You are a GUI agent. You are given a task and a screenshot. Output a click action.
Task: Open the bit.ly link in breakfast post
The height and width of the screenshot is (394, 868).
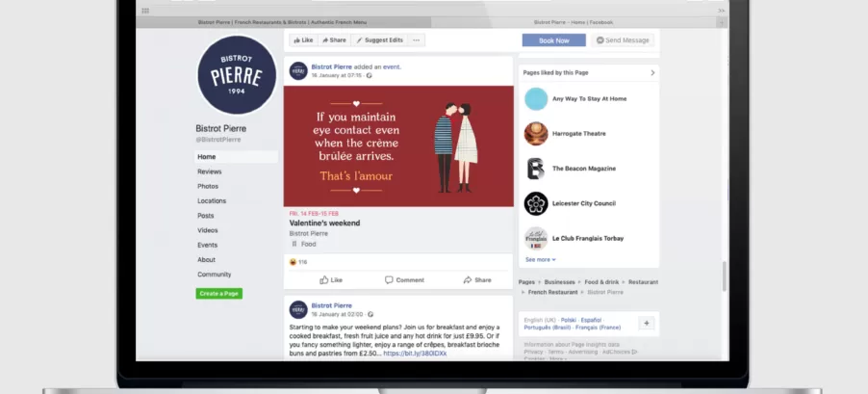(415, 354)
